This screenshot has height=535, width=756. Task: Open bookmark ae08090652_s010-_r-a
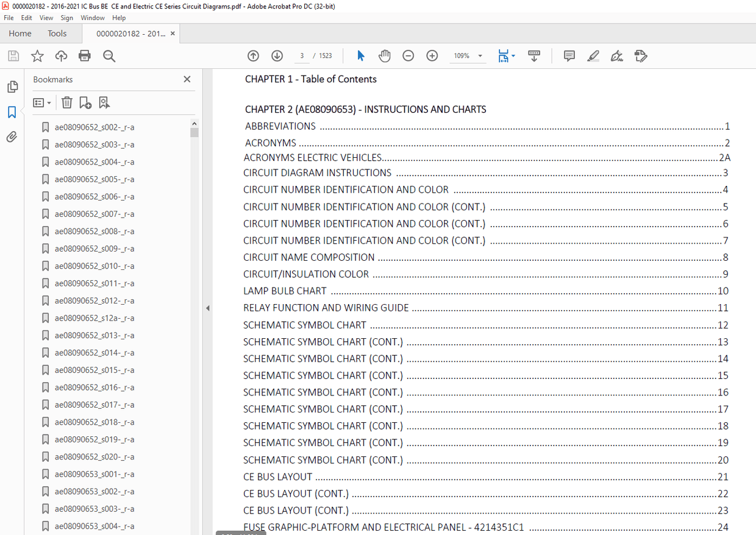tap(94, 266)
